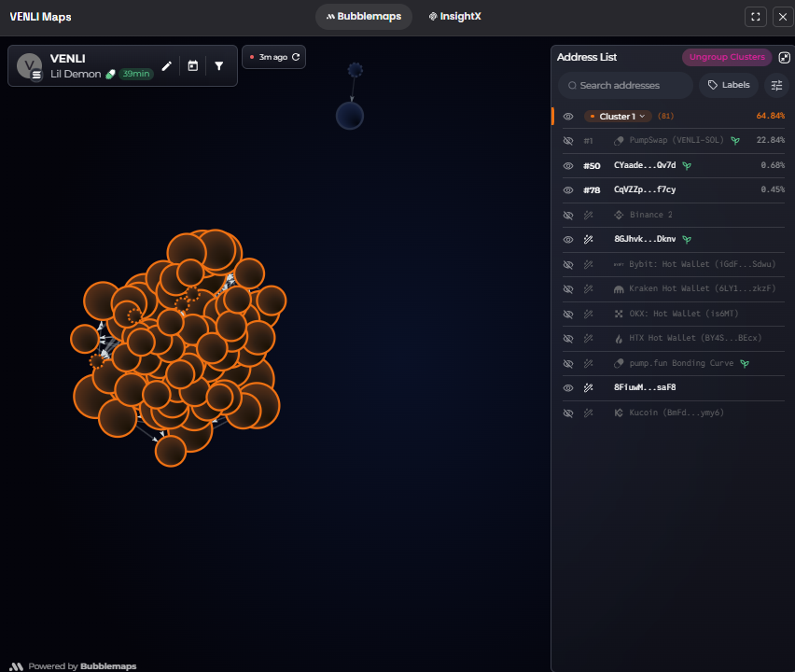
Task: Select the small dotted blue bubble
Action: [x=356, y=69]
